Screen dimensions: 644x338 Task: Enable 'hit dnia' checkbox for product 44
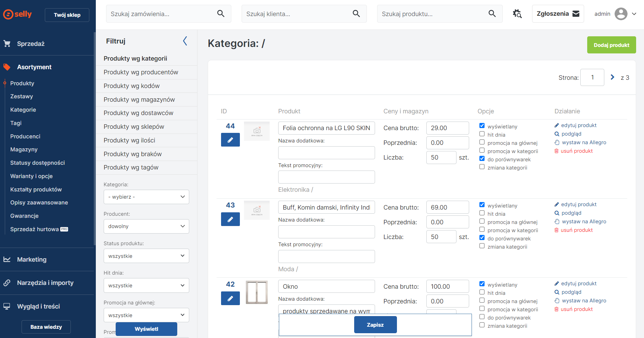(x=482, y=134)
